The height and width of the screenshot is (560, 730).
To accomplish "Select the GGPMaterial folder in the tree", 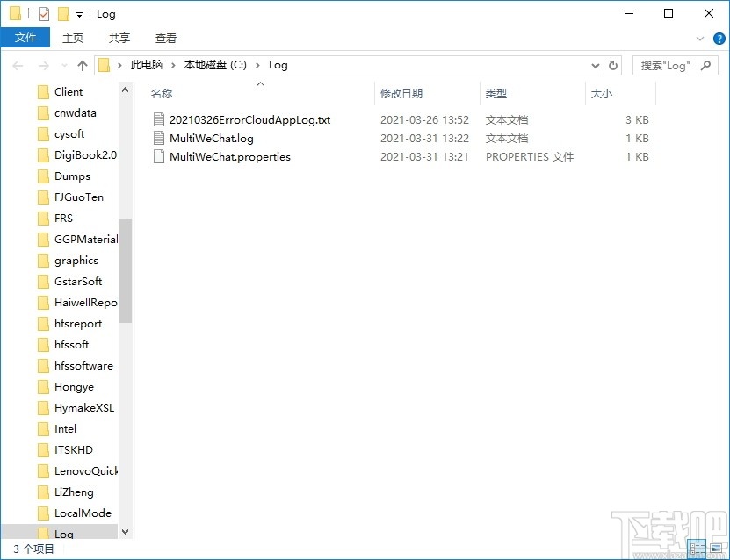I will (86, 240).
